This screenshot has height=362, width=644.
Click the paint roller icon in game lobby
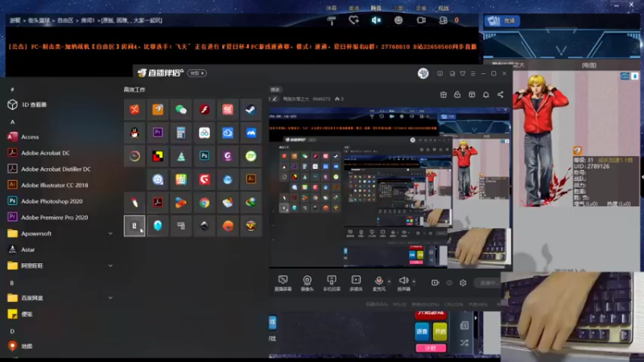click(332, 20)
